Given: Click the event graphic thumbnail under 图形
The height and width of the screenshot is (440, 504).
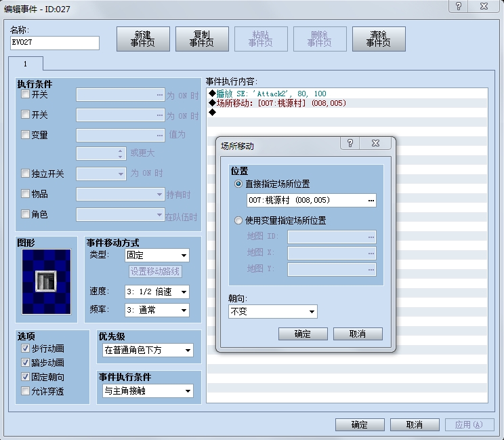Looking at the screenshot, I should 46,281.
